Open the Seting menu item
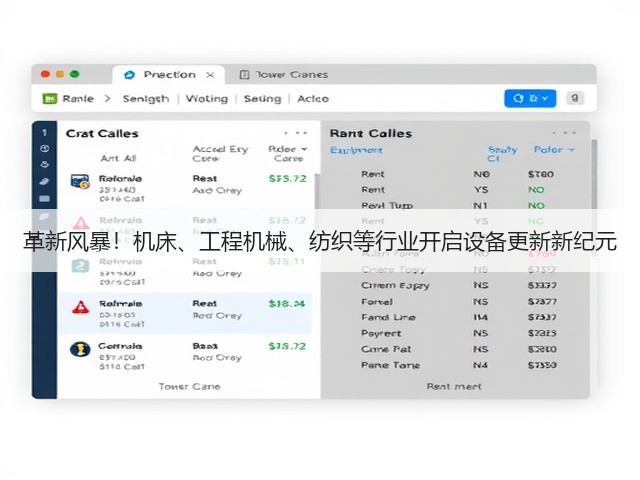This screenshot has height=480, width=640. 262,99
